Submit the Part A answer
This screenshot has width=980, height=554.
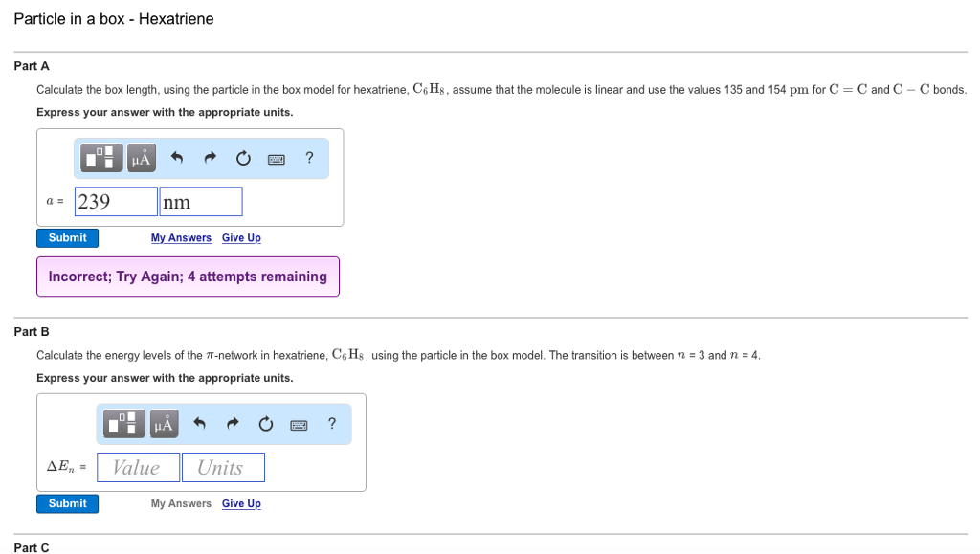point(67,237)
